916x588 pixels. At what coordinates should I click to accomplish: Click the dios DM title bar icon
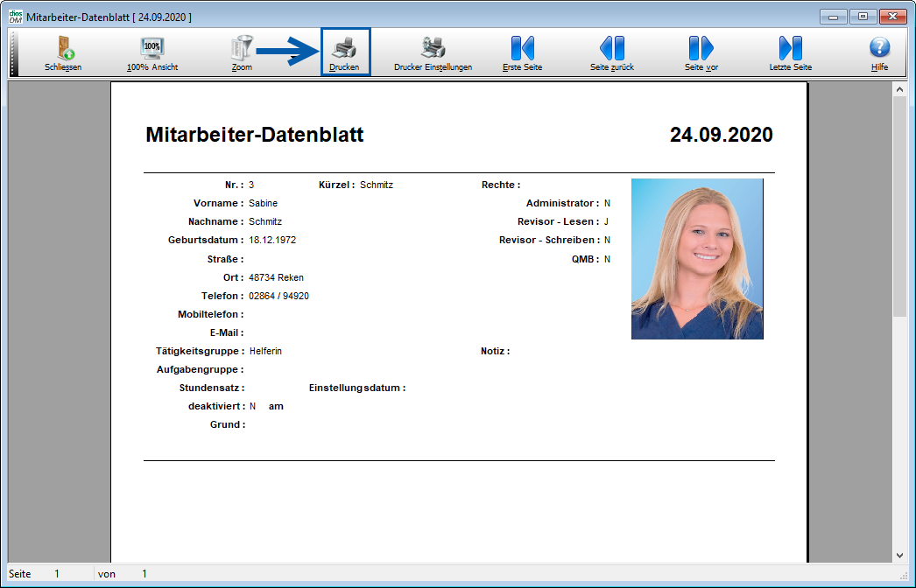(15, 17)
